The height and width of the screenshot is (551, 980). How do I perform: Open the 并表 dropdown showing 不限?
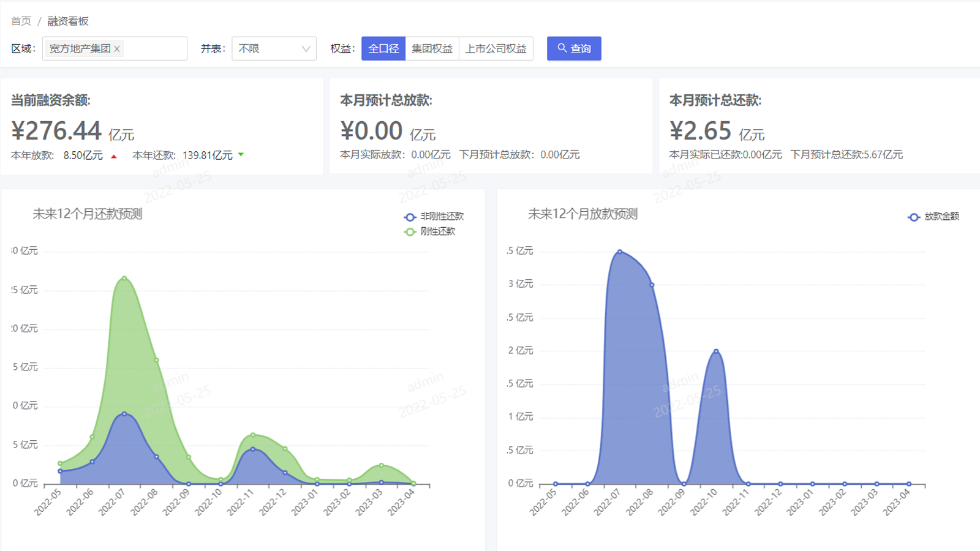point(274,48)
